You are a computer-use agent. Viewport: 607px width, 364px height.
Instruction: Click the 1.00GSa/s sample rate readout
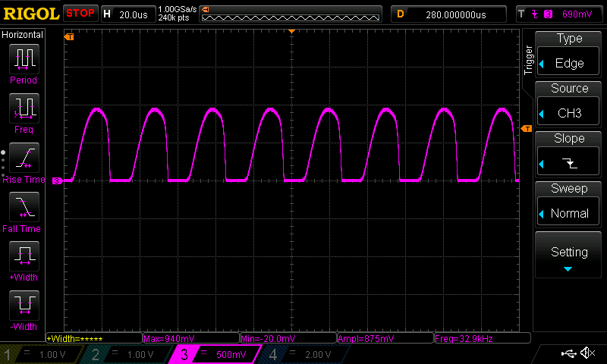(x=178, y=9)
